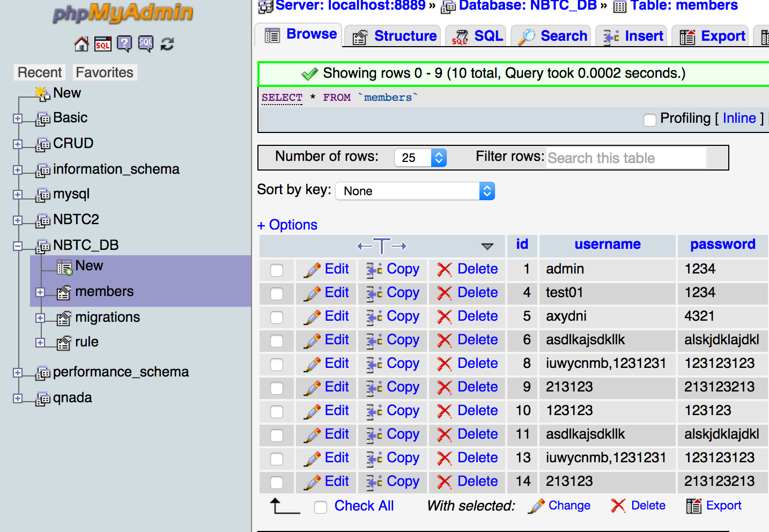This screenshot has height=532, width=769.
Task: Click the copy icon for test01 row
Action: point(374,293)
